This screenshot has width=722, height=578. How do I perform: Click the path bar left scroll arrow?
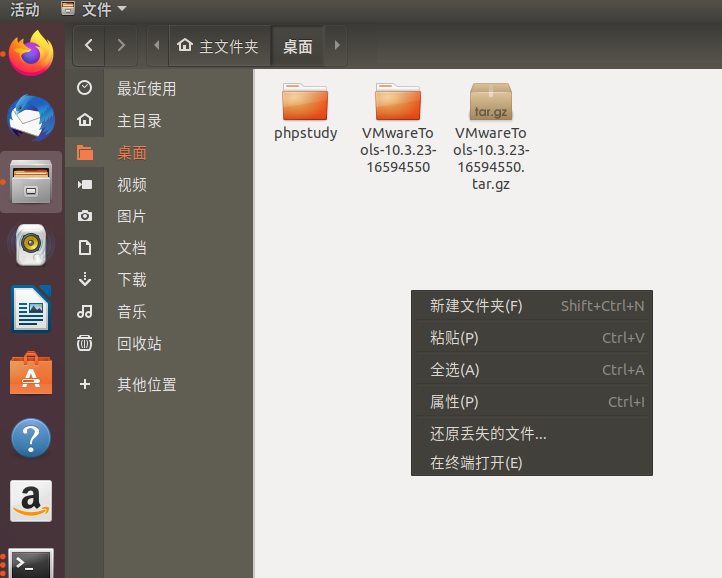click(157, 45)
